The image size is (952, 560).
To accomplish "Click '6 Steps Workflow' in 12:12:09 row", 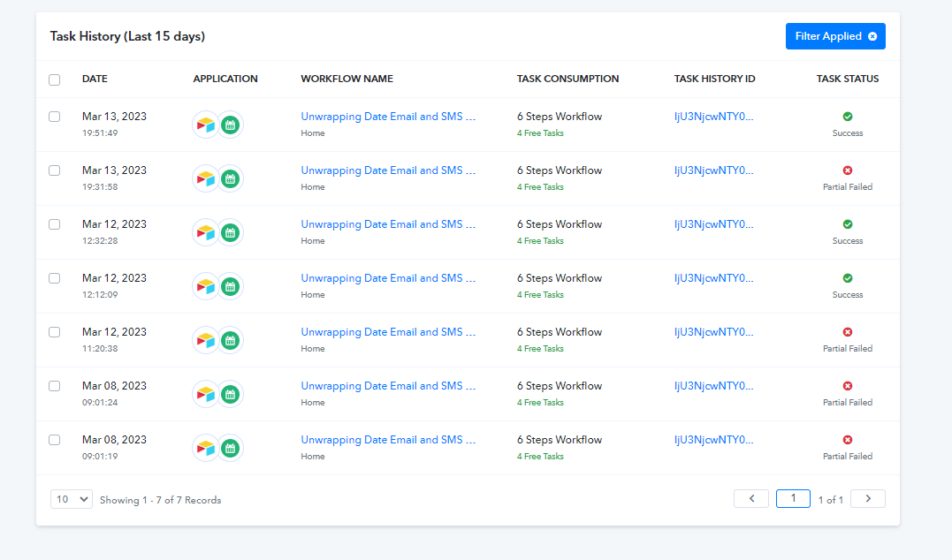I will point(560,278).
